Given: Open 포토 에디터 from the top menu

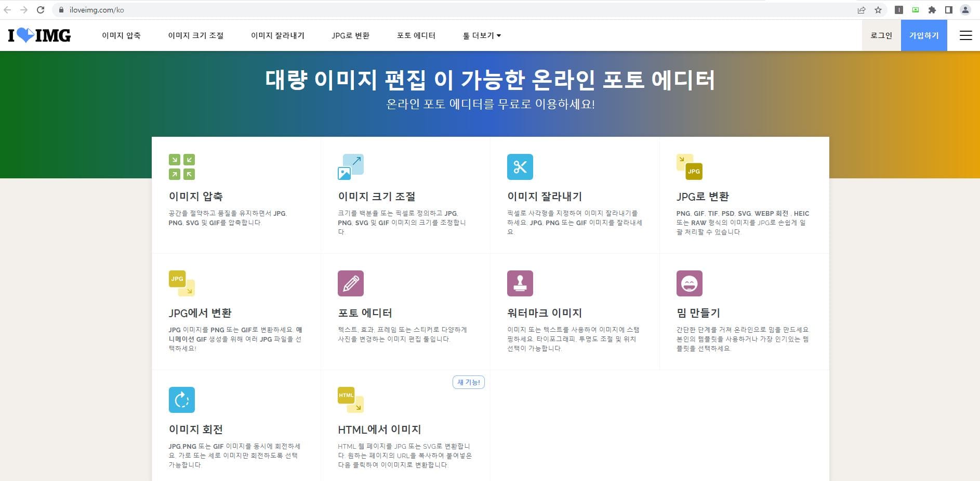Looking at the screenshot, I should [x=415, y=35].
